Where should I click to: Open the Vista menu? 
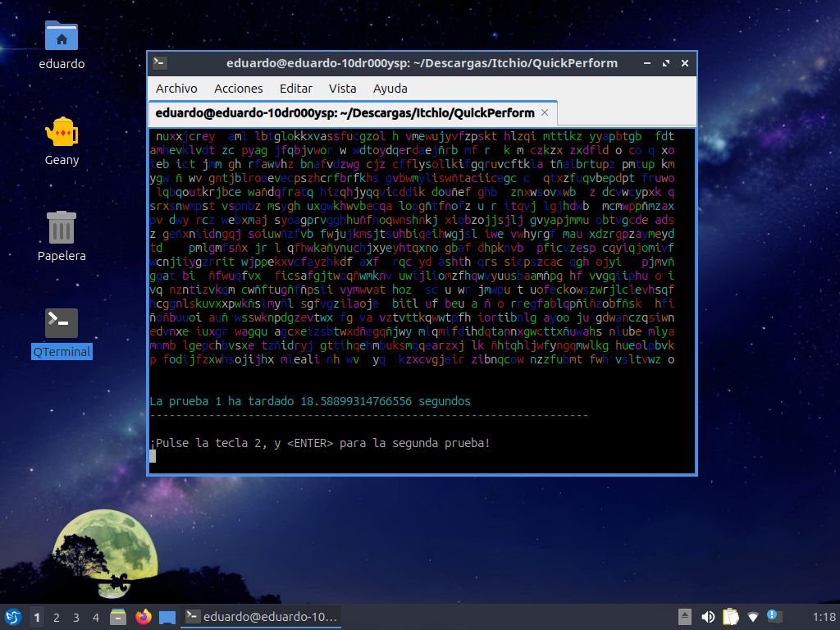342,89
